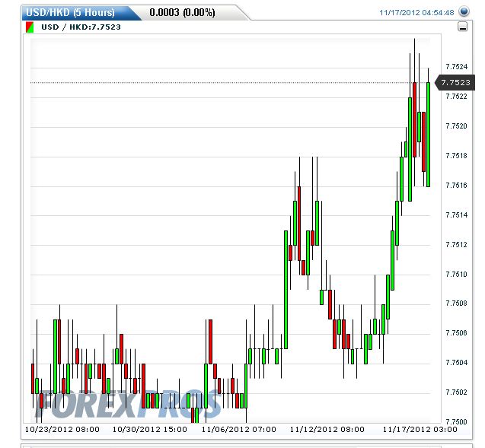Click the 7.7510 price axis label
This screenshot has height=448, width=485.
click(x=456, y=275)
